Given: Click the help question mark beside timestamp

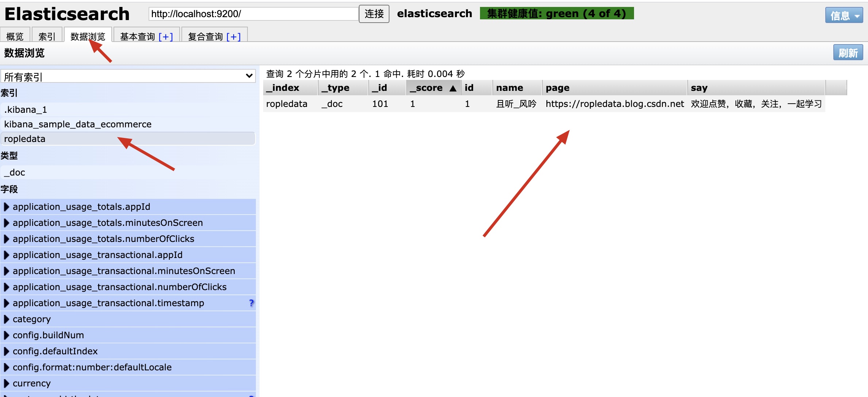Looking at the screenshot, I should (x=251, y=303).
